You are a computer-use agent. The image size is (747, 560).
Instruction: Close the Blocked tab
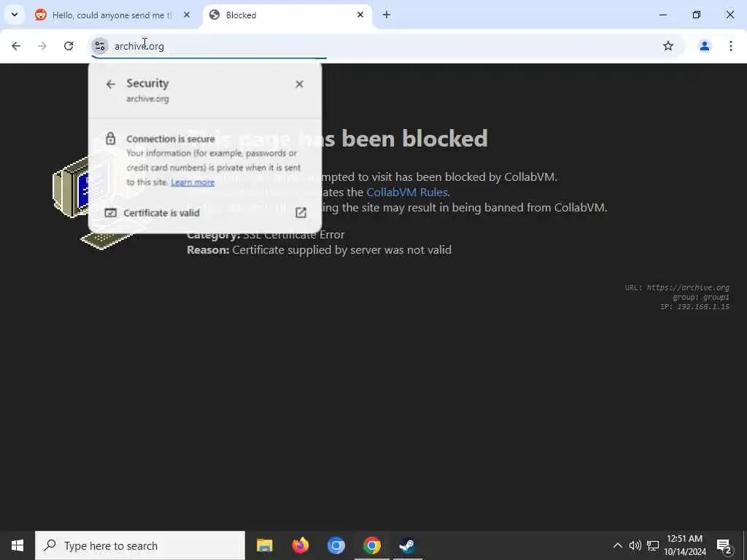click(360, 15)
